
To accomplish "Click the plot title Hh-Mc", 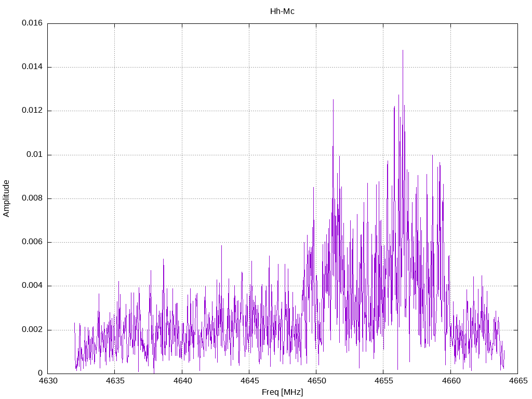I will (x=282, y=11).
